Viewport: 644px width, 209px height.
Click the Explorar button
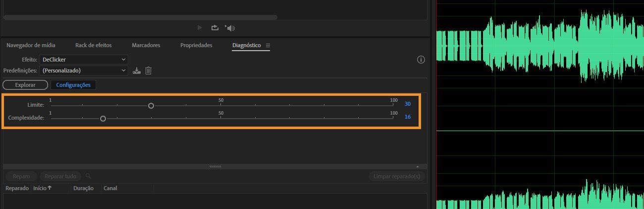click(25, 85)
